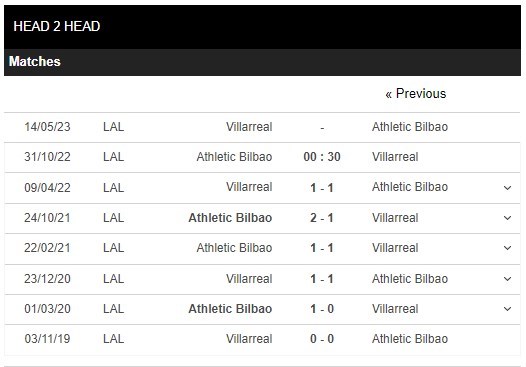Click the 00 : 30 kickoff time
This screenshot has height=367, width=526.
322,157
